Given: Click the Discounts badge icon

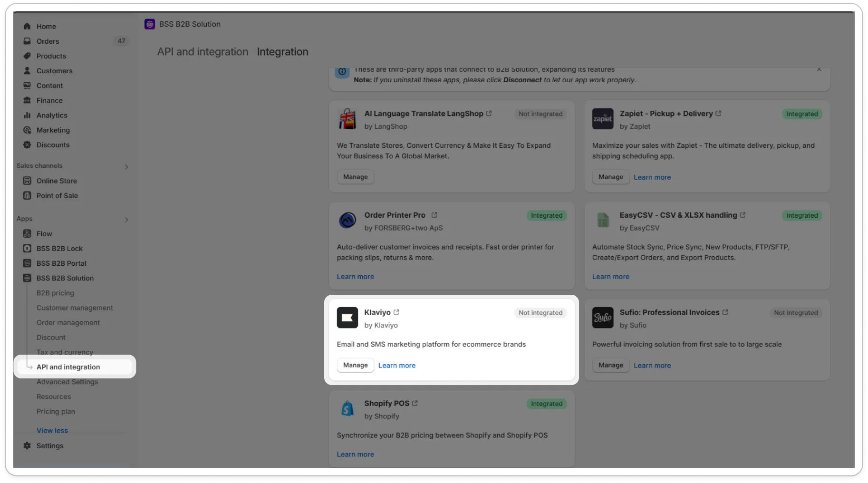Looking at the screenshot, I should tap(27, 145).
